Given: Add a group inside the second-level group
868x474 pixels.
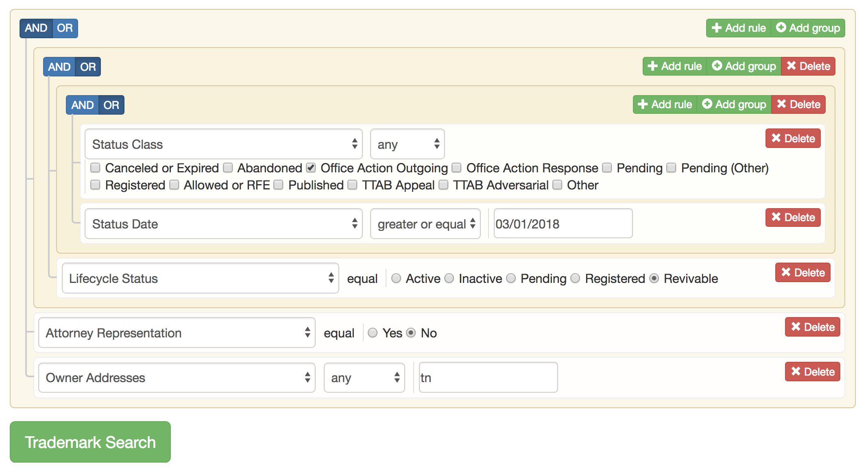Looking at the screenshot, I should 744,66.
